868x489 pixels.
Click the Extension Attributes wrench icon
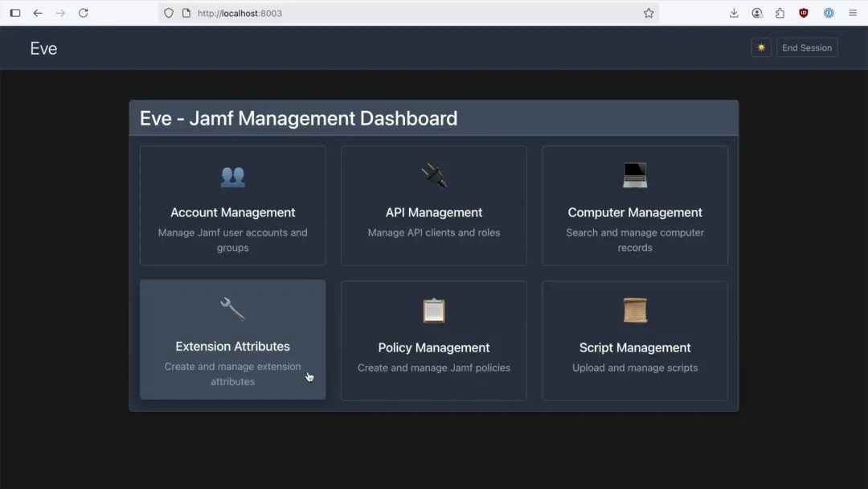coord(232,309)
